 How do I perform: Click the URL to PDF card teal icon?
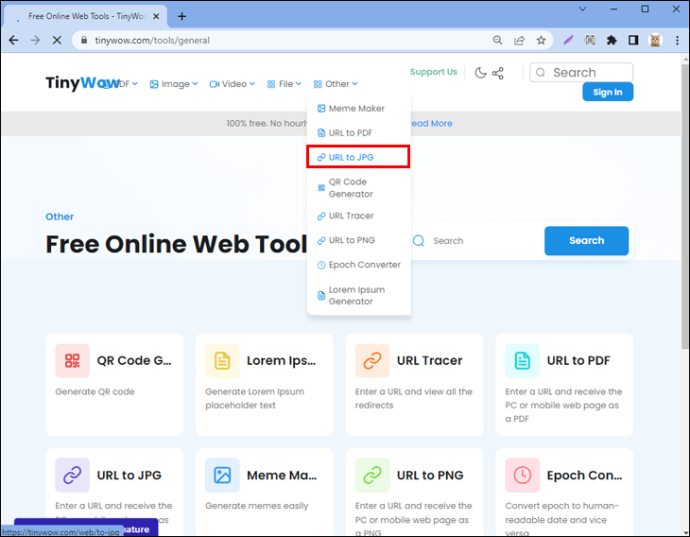point(522,360)
